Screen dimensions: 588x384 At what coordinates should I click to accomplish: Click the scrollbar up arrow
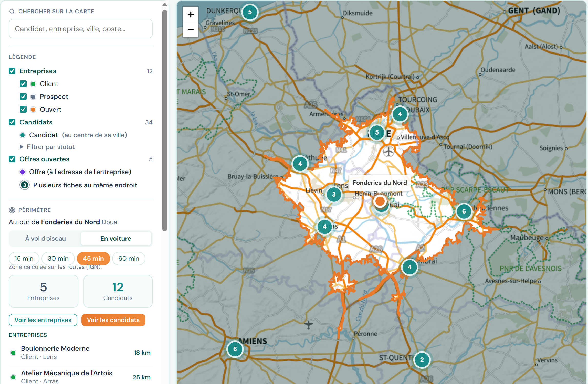point(165,5)
